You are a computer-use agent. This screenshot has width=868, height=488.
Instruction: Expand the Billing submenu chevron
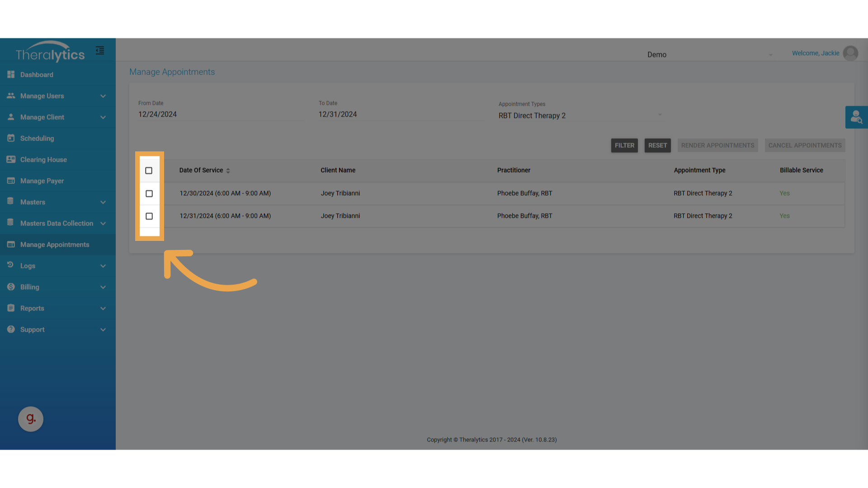point(103,287)
